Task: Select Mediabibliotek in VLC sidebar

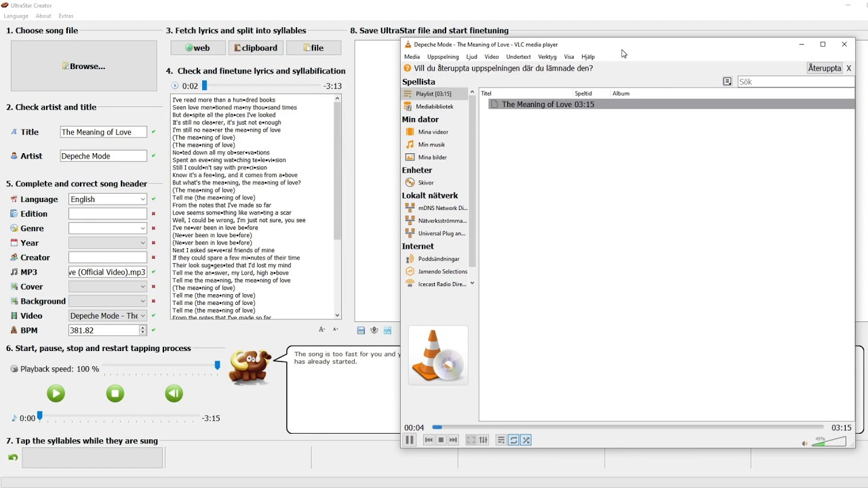Action: tap(435, 106)
